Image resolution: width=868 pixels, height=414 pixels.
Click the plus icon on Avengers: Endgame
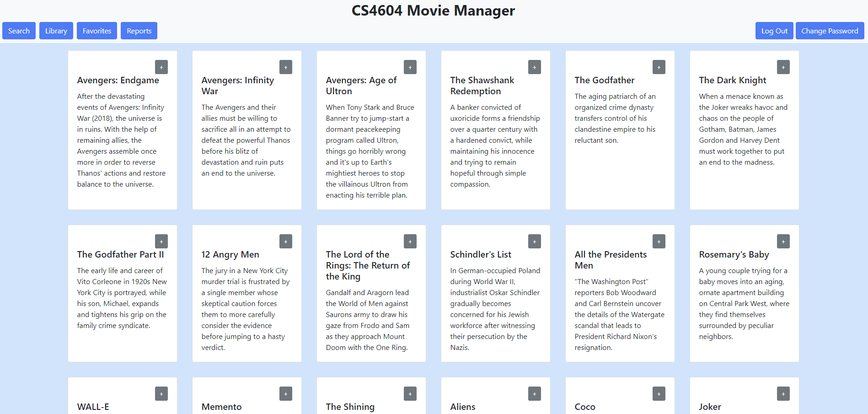tap(161, 67)
